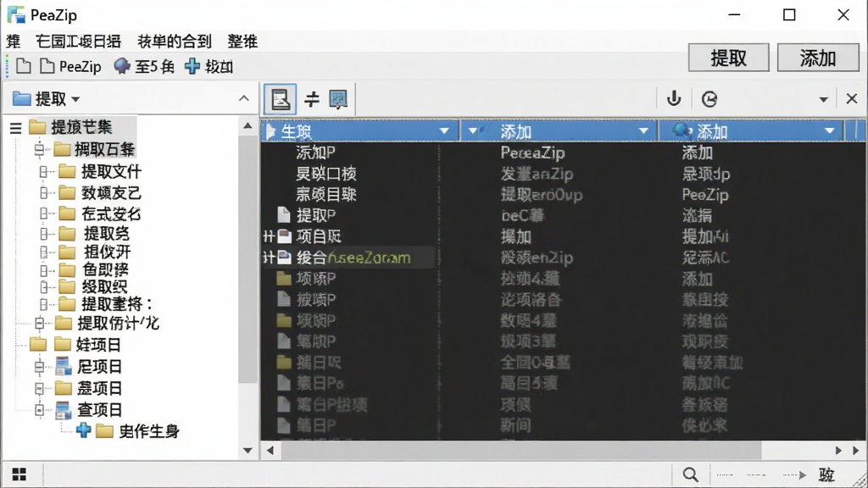This screenshot has height=488, width=868.
Task: Toggle the hamburger tree menu icon
Action: click(x=15, y=129)
